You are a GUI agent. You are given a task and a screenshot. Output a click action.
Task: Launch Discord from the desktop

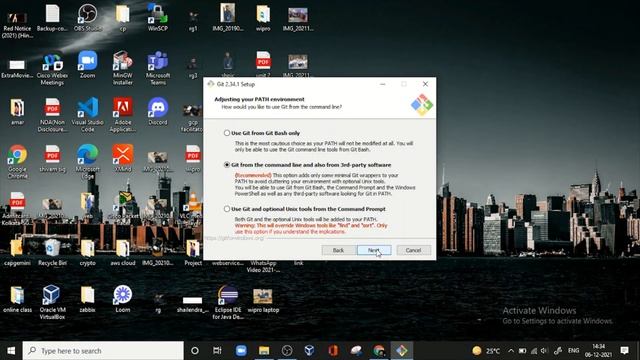158,111
